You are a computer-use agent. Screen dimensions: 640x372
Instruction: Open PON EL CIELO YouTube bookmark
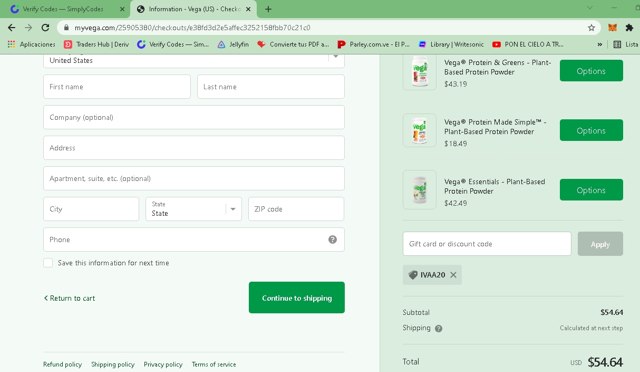click(528, 44)
